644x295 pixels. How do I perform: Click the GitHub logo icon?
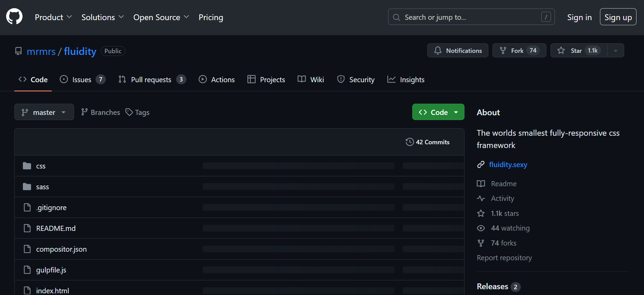tap(14, 17)
